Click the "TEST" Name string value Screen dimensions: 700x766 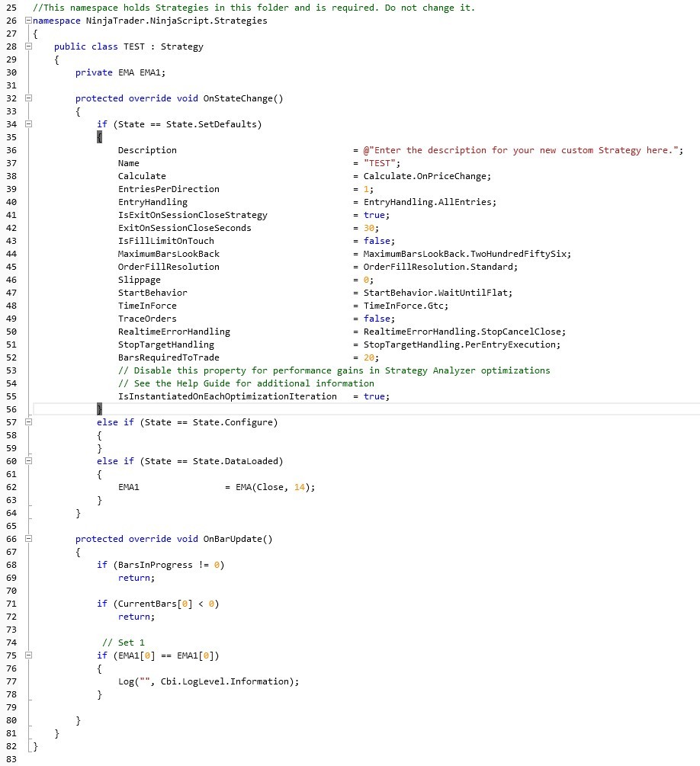tap(377, 163)
